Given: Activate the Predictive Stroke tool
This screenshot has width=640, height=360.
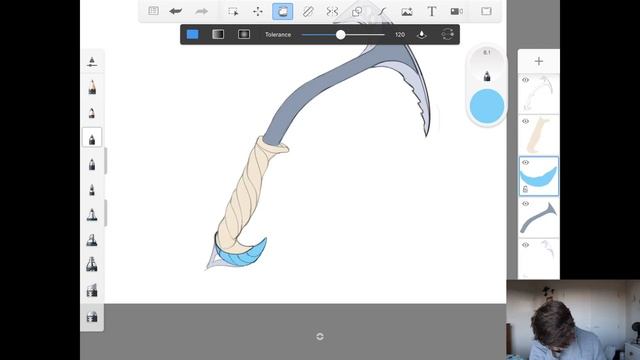Looking at the screenshot, I should point(382,11).
